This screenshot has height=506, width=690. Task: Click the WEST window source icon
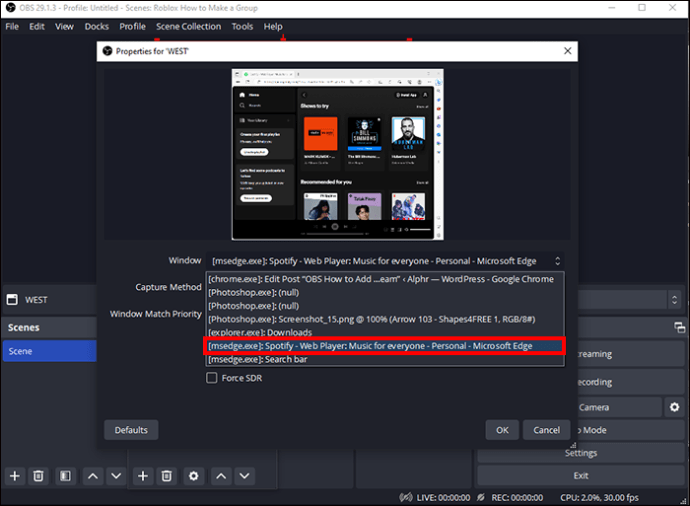coord(12,300)
